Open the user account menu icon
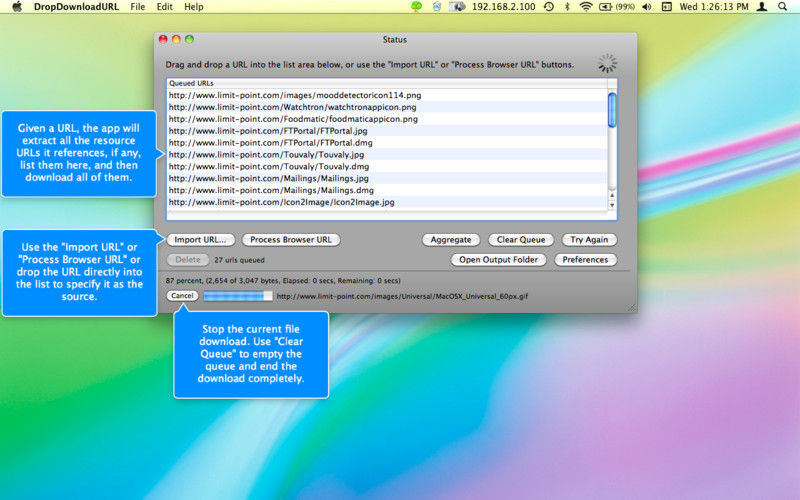Screen dimensions: 800x500 pos(762,7)
